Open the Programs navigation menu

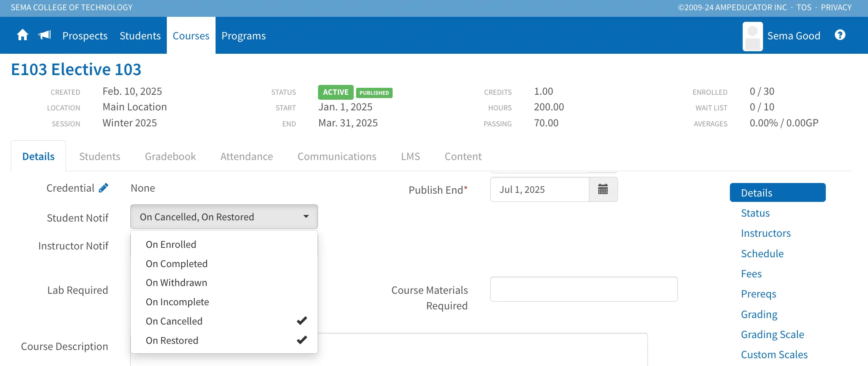pyautogui.click(x=243, y=36)
